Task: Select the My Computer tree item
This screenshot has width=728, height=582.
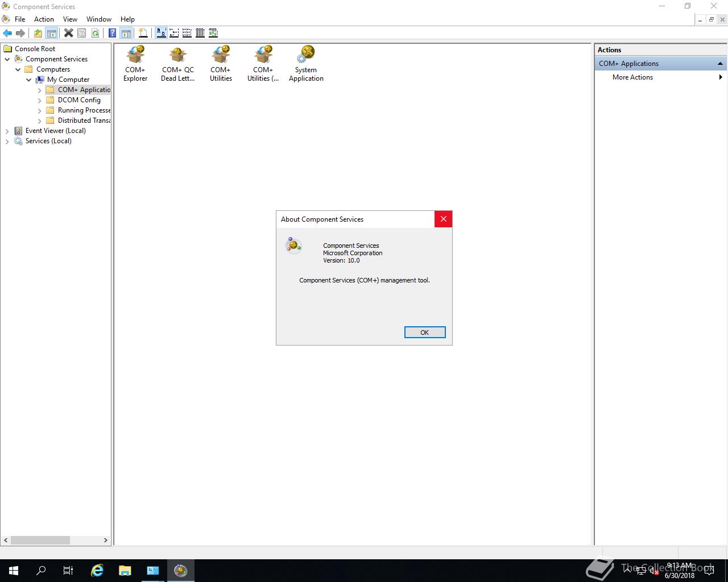Action: pyautogui.click(x=68, y=80)
